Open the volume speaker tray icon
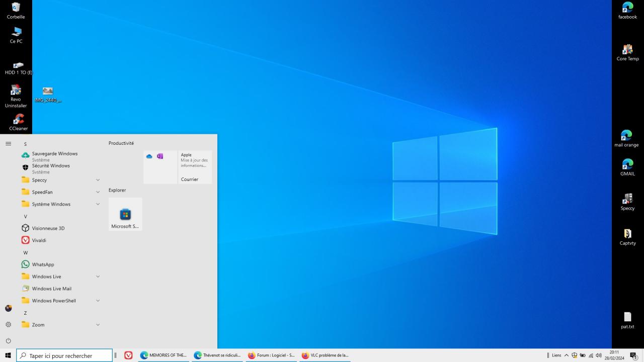The width and height of the screenshot is (644, 362). click(x=599, y=355)
